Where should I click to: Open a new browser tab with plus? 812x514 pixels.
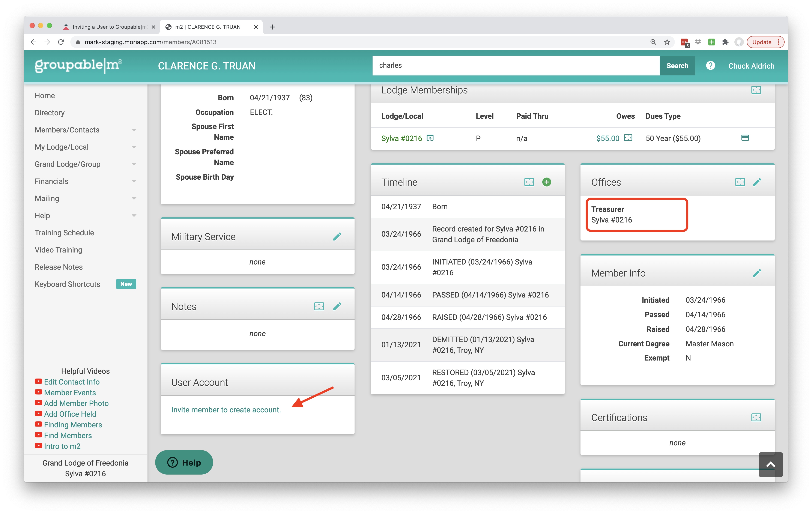tap(272, 27)
